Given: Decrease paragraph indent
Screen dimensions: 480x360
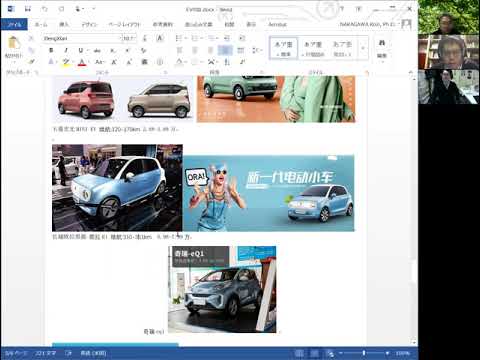Looking at the screenshot, I should [x=227, y=38].
